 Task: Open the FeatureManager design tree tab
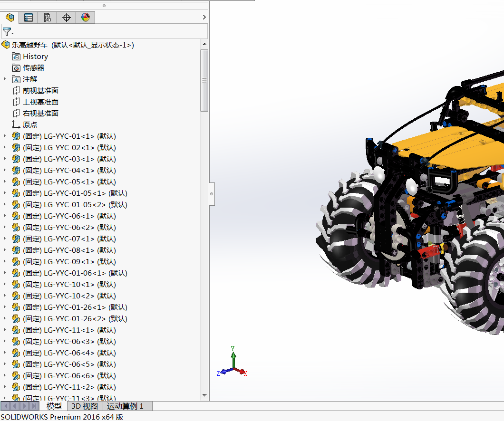[x=10, y=17]
